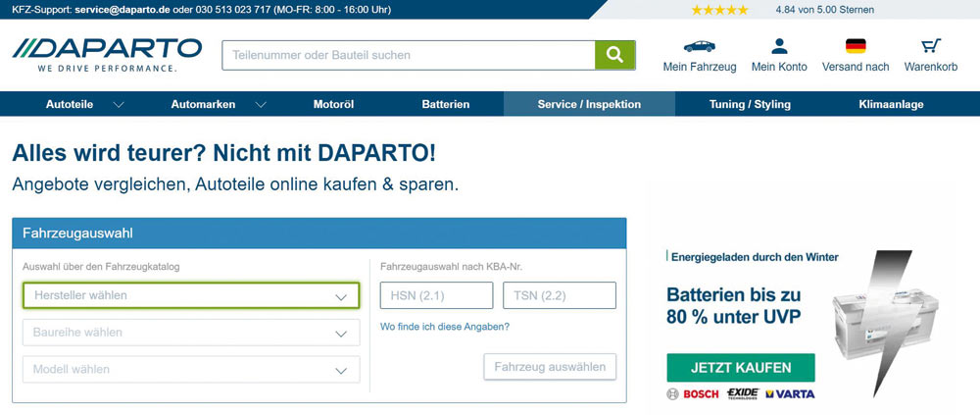Click '4.84 von 5.00 Sternen' rating text
This screenshot has height=415, width=980.
point(824,10)
